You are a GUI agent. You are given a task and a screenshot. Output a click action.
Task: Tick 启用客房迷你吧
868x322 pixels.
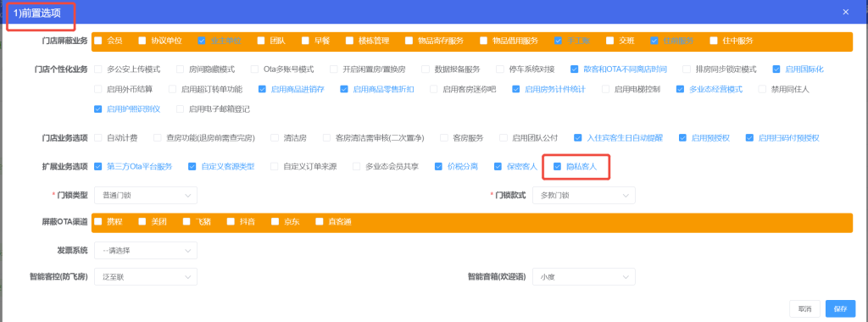coord(433,89)
